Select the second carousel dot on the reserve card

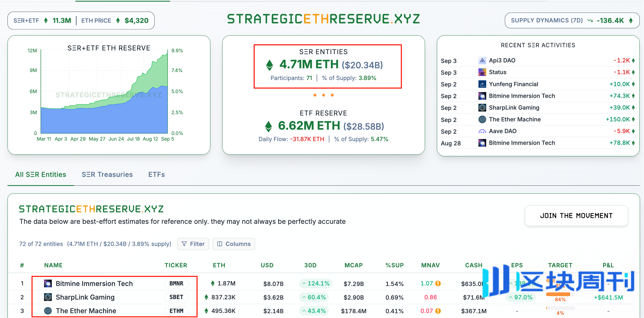(x=324, y=95)
